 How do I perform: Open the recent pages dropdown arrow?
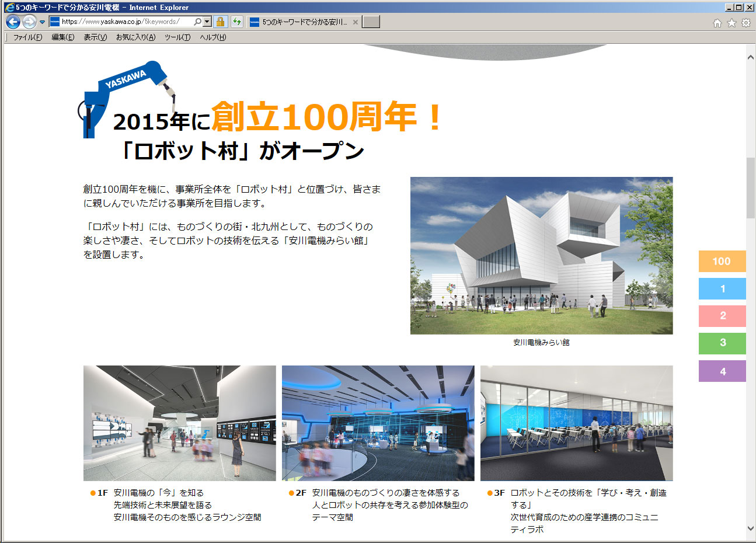42,22
